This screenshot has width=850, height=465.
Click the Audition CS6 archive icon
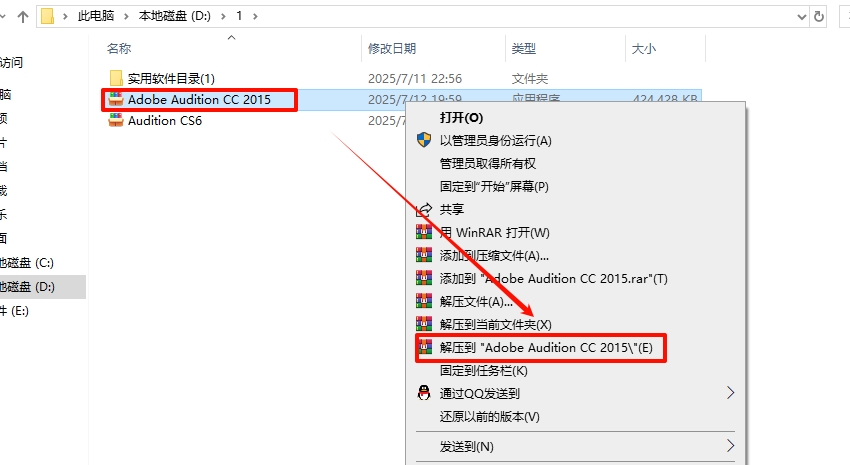pyautogui.click(x=115, y=120)
